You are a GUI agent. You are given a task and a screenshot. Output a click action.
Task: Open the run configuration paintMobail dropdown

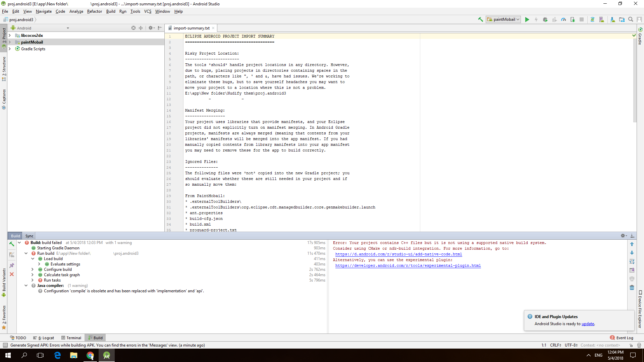pyautogui.click(x=503, y=19)
